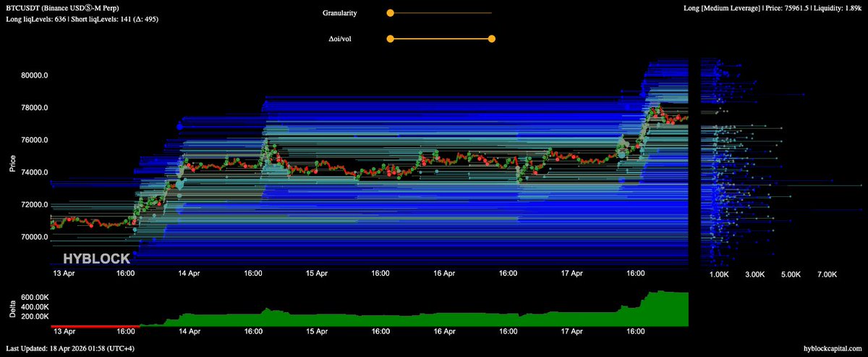Click the 3.00K liquidity axis label
Screen dimensions: 868x357
coord(754,274)
